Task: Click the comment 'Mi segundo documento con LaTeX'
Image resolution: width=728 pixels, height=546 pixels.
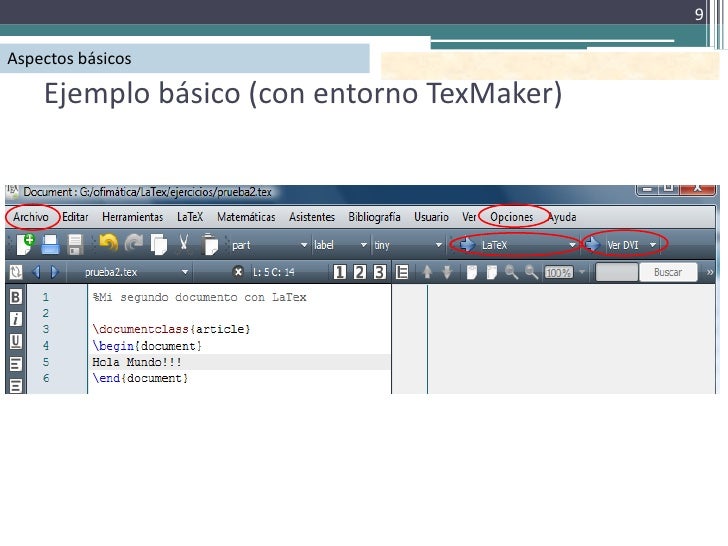Action: click(199, 297)
